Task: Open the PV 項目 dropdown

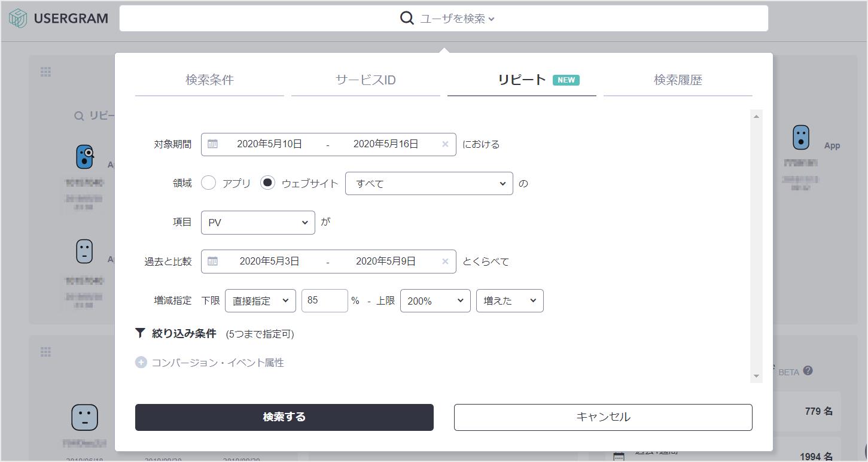Action: pos(258,223)
